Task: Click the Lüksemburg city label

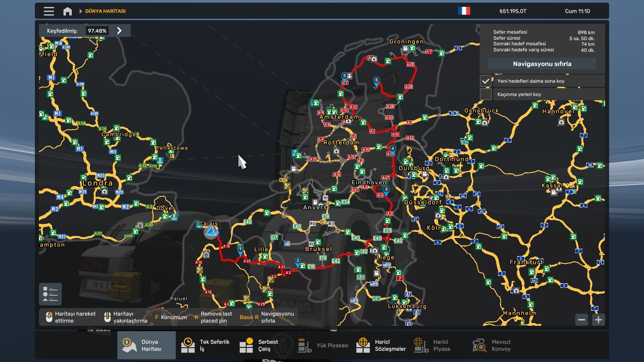Action: pos(407,306)
